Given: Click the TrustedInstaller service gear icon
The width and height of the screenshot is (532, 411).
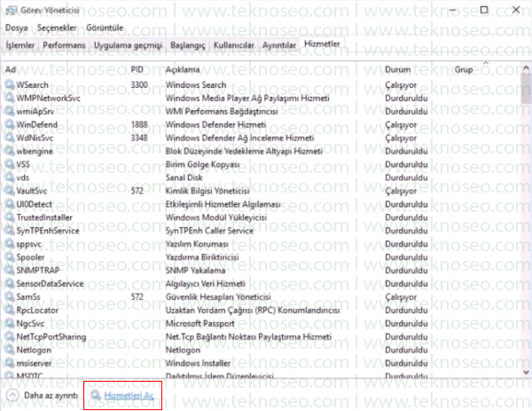Looking at the screenshot, I should pos(10,217).
